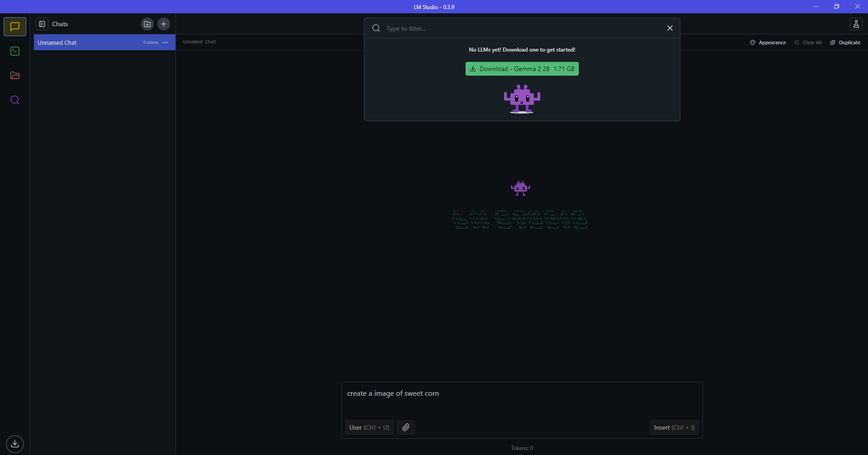This screenshot has width=868, height=455.
Task: Clear All messages in chat
Action: 808,43
